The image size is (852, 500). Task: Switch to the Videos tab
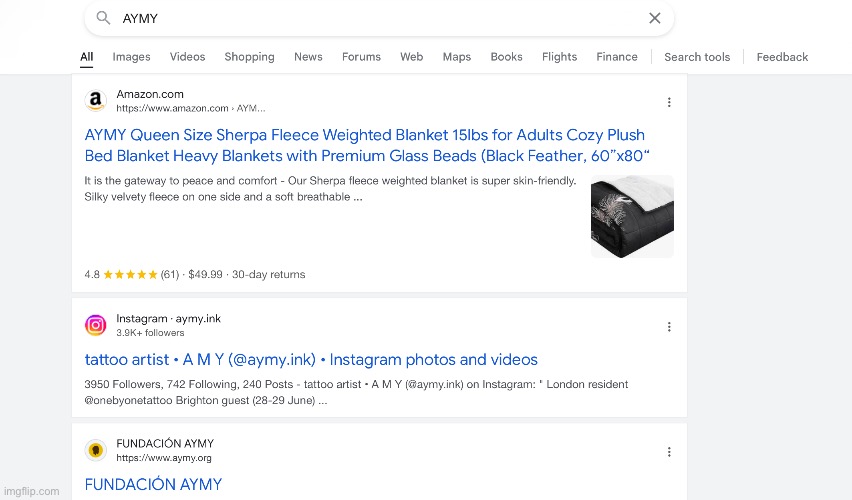[187, 57]
